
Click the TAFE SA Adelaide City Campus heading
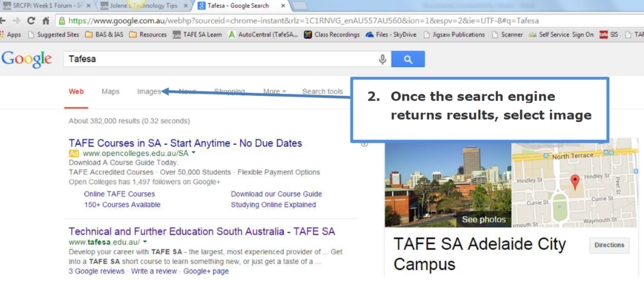tap(480, 254)
